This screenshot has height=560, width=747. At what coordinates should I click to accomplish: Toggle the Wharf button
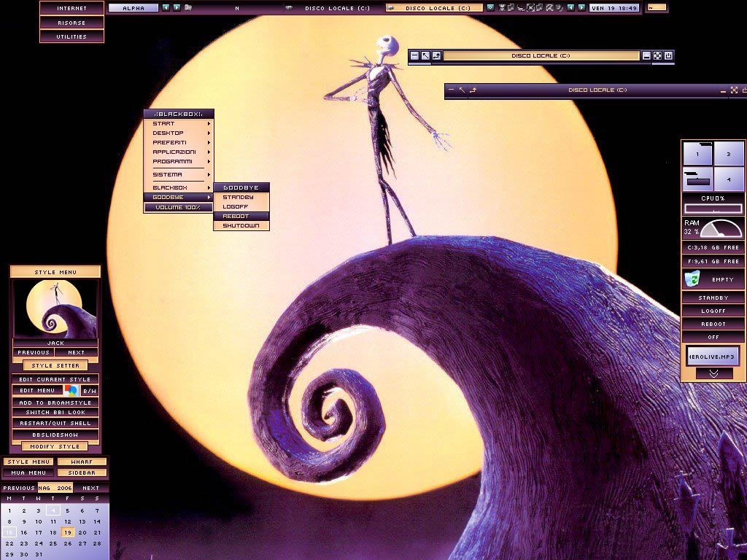click(x=82, y=462)
